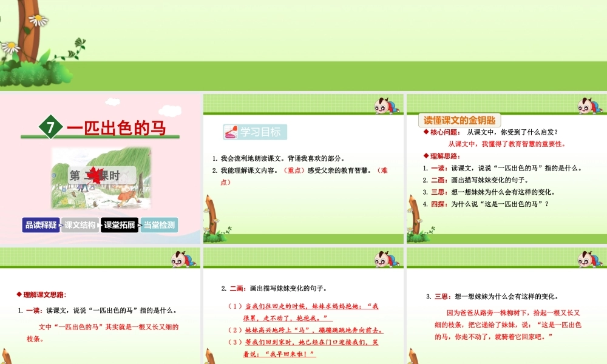This screenshot has height=364, width=607.
Task: Click the book icon beside 学习目标
Action: (231, 132)
